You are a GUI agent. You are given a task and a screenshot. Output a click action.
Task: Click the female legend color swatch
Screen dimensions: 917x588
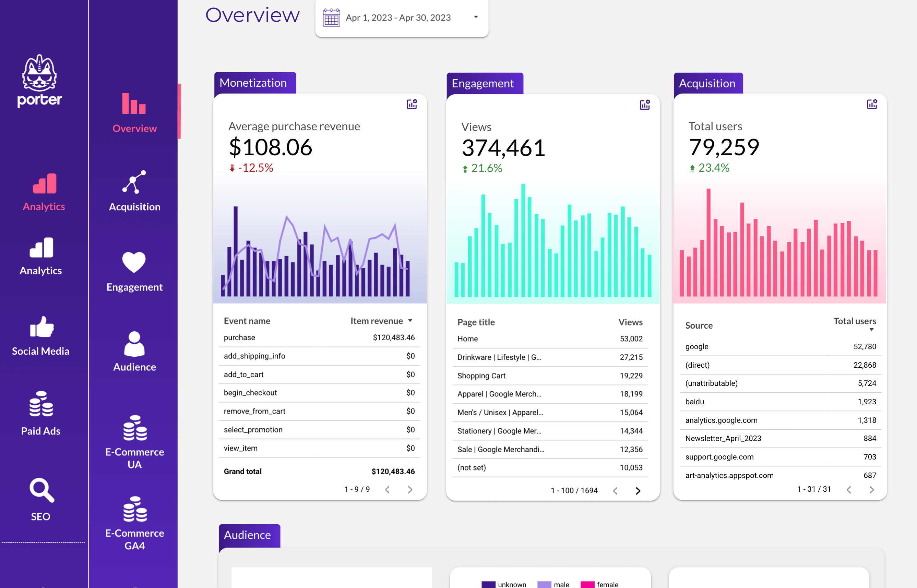pyautogui.click(x=587, y=584)
